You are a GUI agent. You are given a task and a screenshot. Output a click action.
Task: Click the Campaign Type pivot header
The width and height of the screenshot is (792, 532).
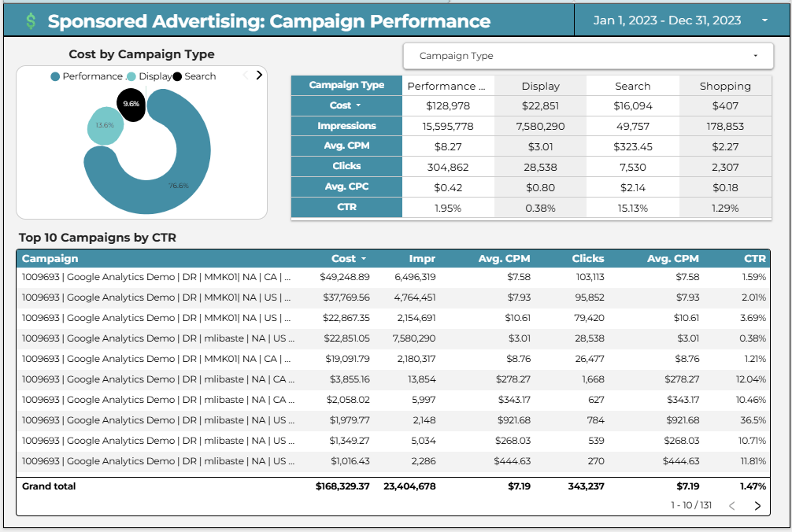click(346, 85)
